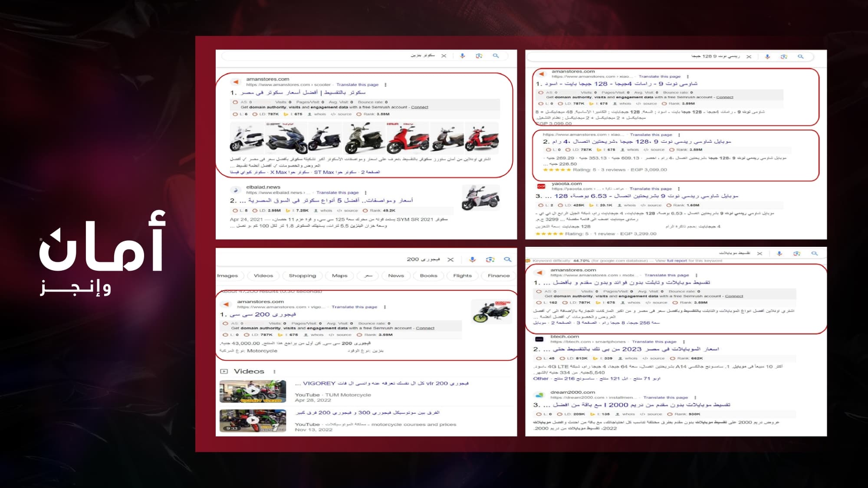Clear the query in the scooter search panel

pyautogui.click(x=444, y=56)
